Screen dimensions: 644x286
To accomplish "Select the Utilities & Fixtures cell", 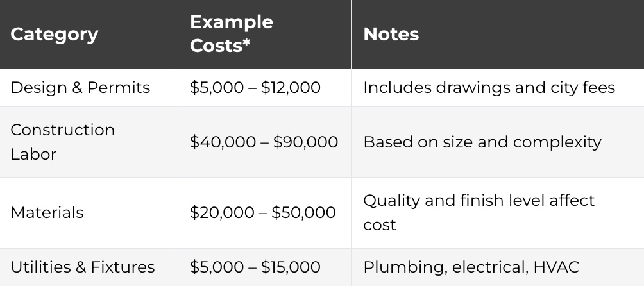I will pyautogui.click(x=83, y=267).
